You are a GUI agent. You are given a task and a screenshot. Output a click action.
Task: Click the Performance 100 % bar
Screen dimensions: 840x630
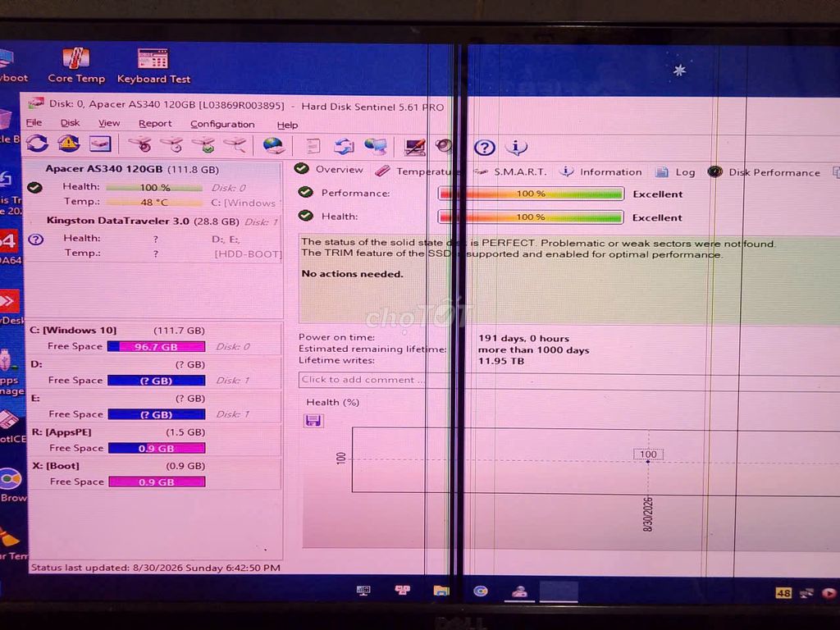click(x=531, y=194)
